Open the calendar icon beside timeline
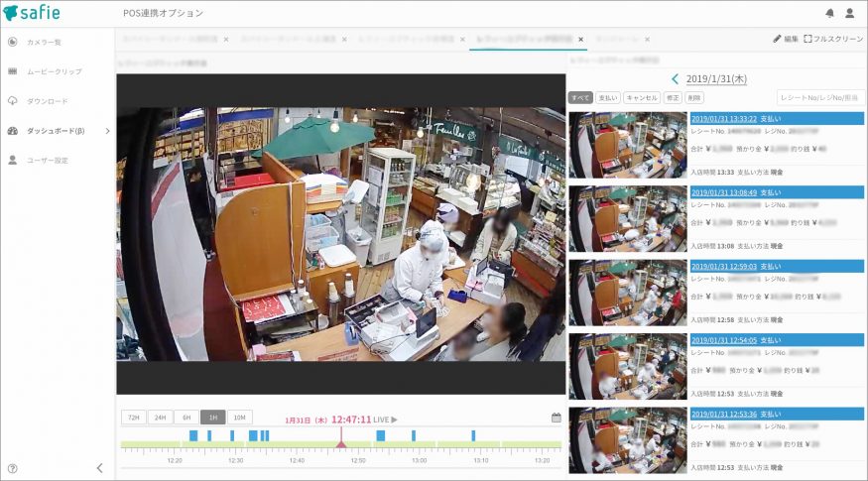868x481 pixels. (556, 418)
